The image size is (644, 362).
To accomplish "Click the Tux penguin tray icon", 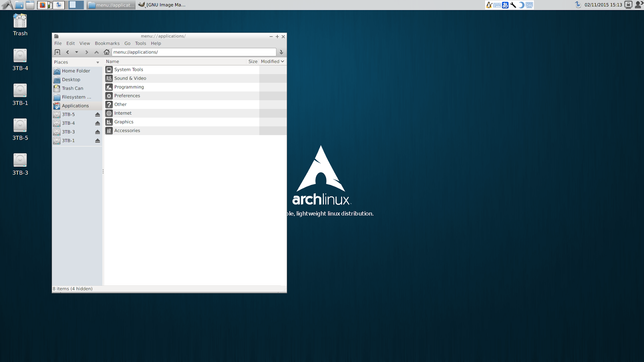I will 489,5.
